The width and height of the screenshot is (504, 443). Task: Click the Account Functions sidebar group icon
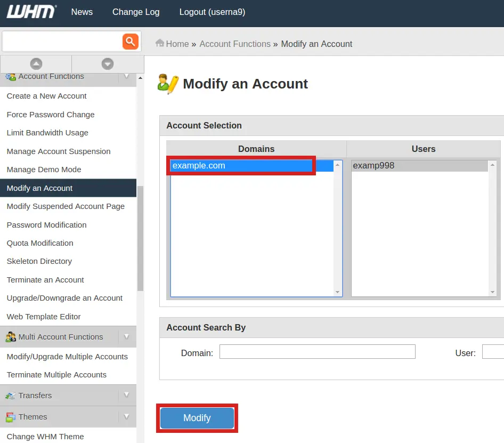click(11, 76)
